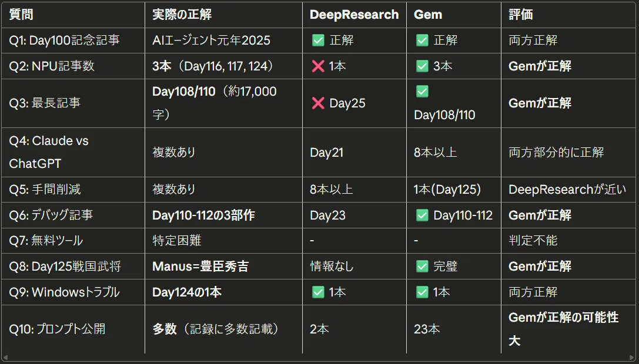Click the DeepResearch column header
639x364 pixels.
click(354, 15)
